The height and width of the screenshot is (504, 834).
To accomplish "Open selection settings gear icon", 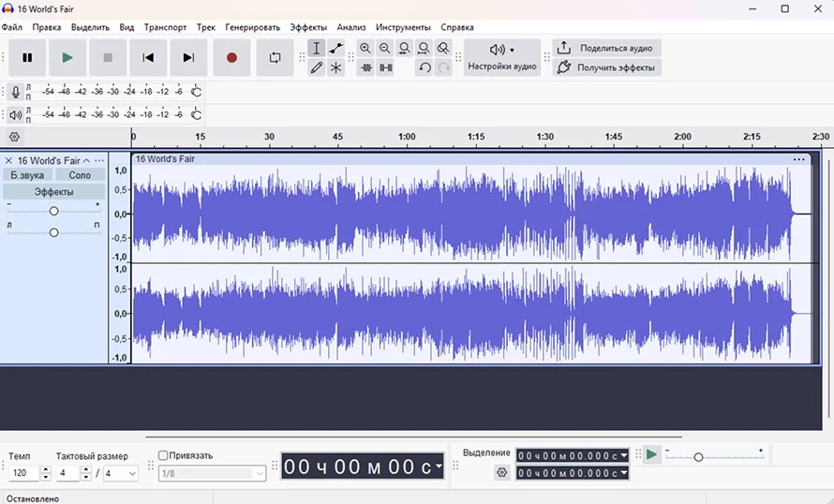I will coord(502,472).
